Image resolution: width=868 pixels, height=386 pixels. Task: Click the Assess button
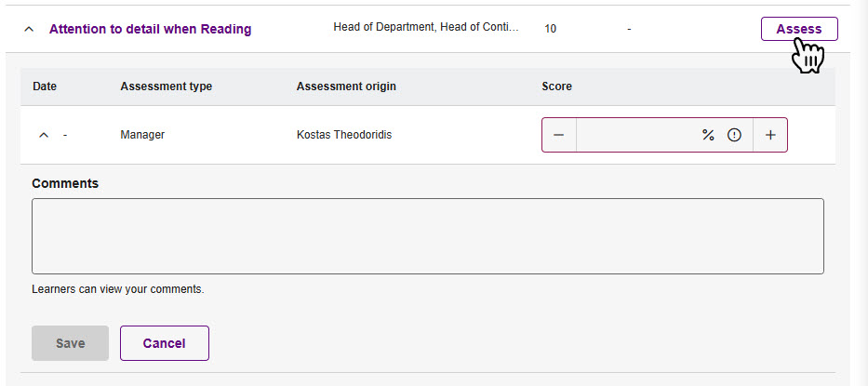point(798,29)
